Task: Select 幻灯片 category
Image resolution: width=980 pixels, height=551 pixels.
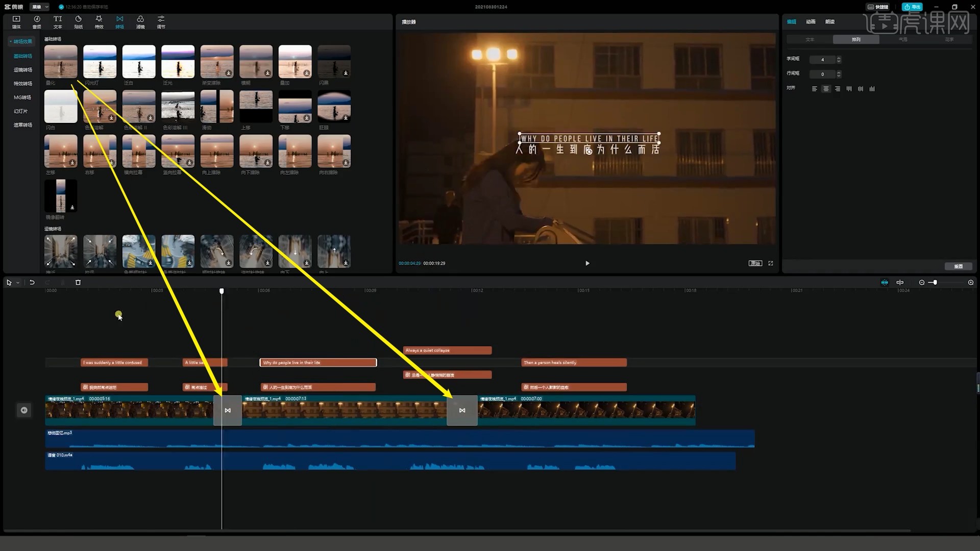Action: point(21,111)
